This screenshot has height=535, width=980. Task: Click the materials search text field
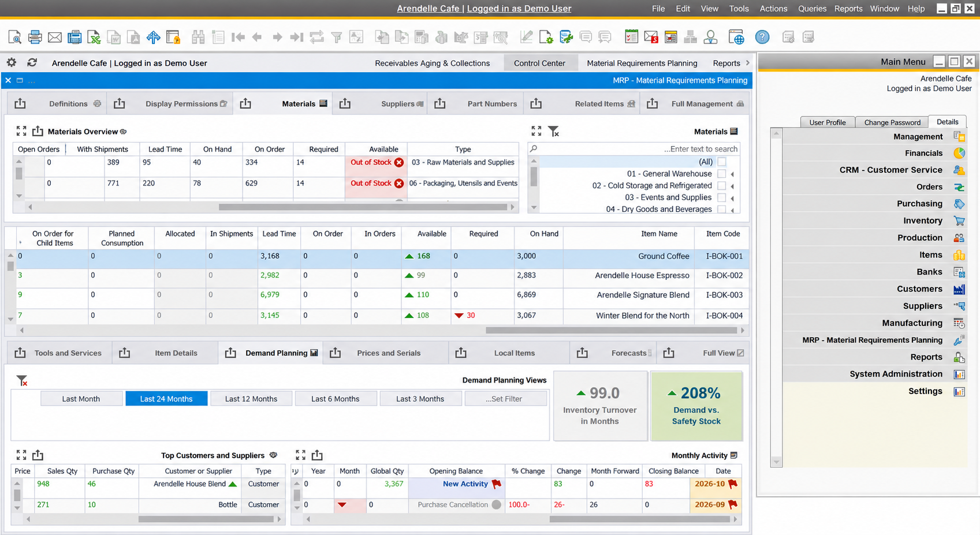coord(634,149)
